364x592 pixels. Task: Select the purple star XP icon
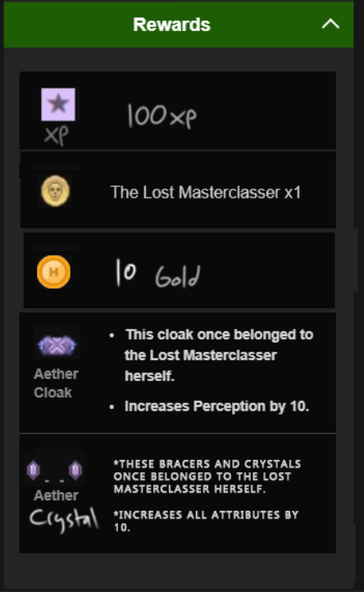pyautogui.click(x=58, y=105)
